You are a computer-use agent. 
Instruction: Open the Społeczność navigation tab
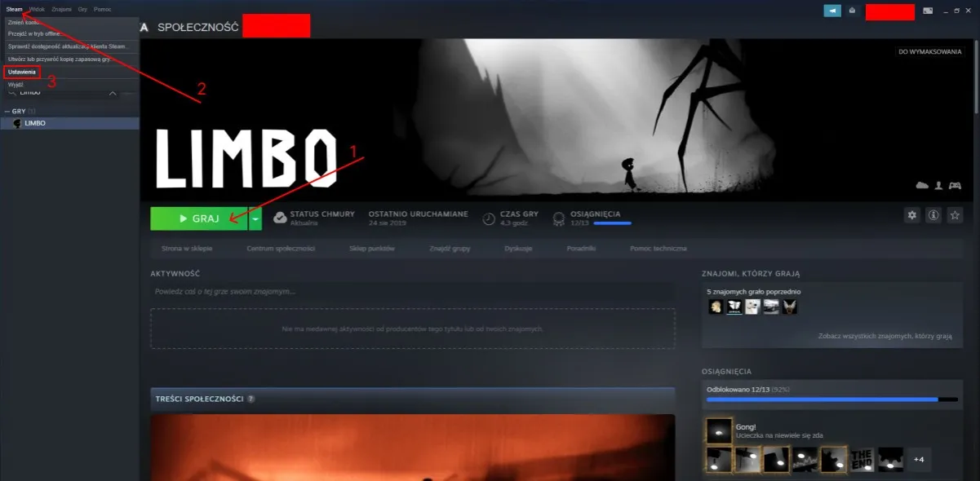(x=198, y=27)
